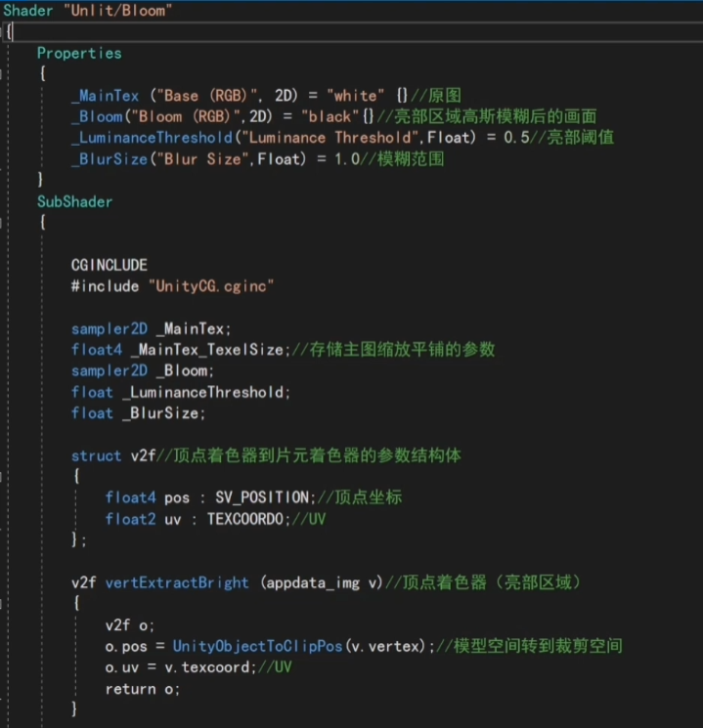Click the "black" default texture string
The height and width of the screenshot is (728, 703).
(x=330, y=116)
